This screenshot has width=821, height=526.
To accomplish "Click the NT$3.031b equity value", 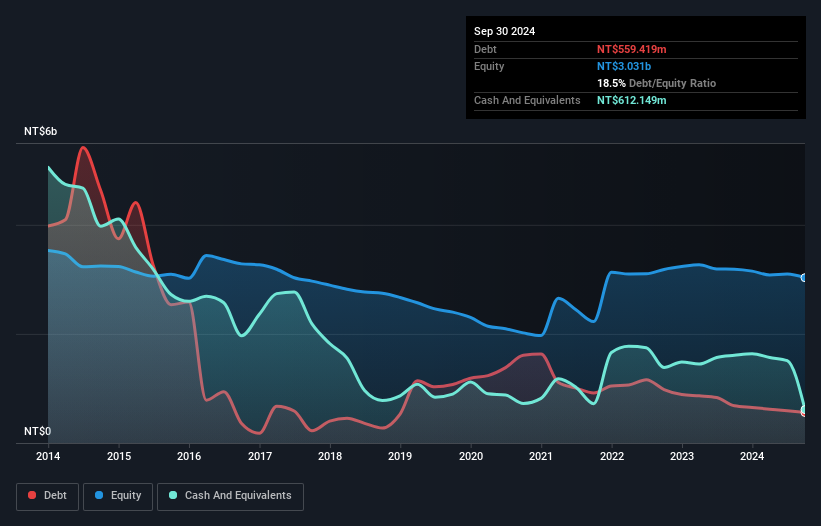I will (x=624, y=66).
